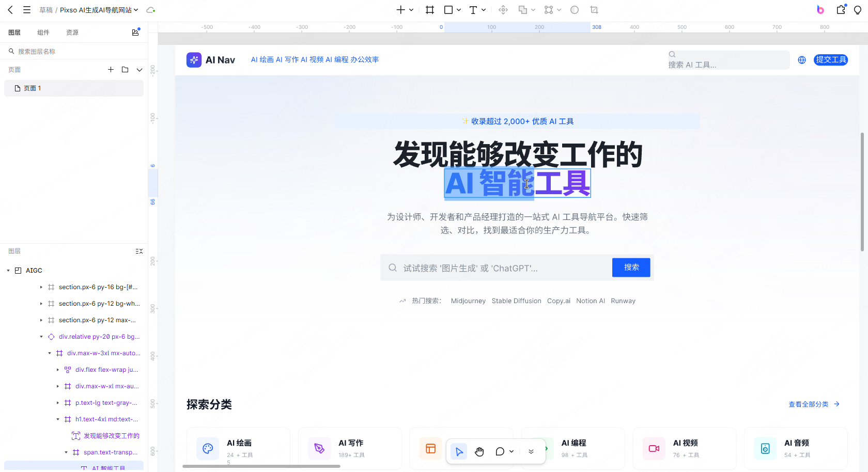Collapse the pages section chevron
868x472 pixels.
139,69
